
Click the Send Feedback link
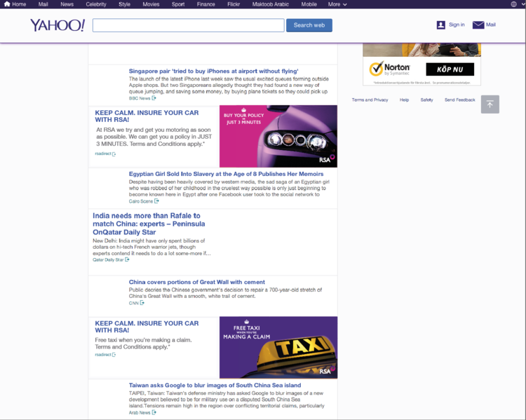[459, 100]
